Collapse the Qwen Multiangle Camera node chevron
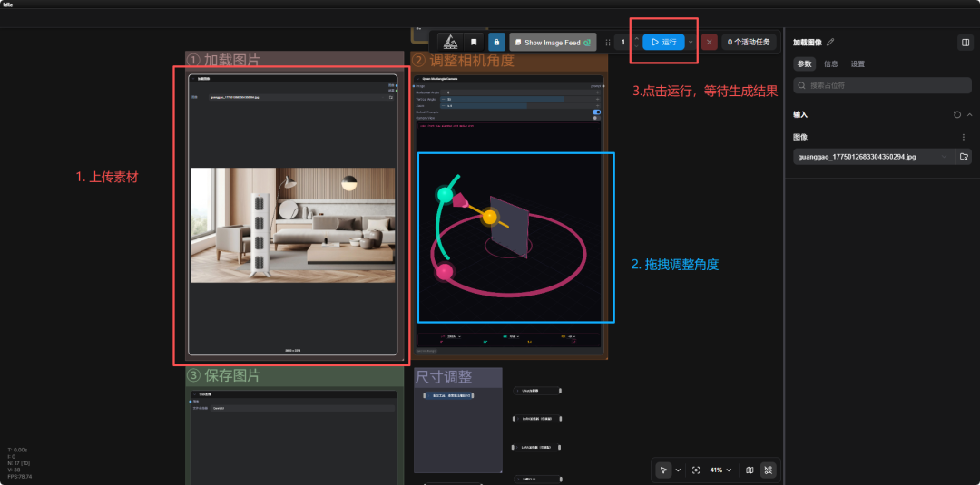The width and height of the screenshot is (980, 485). (x=417, y=79)
